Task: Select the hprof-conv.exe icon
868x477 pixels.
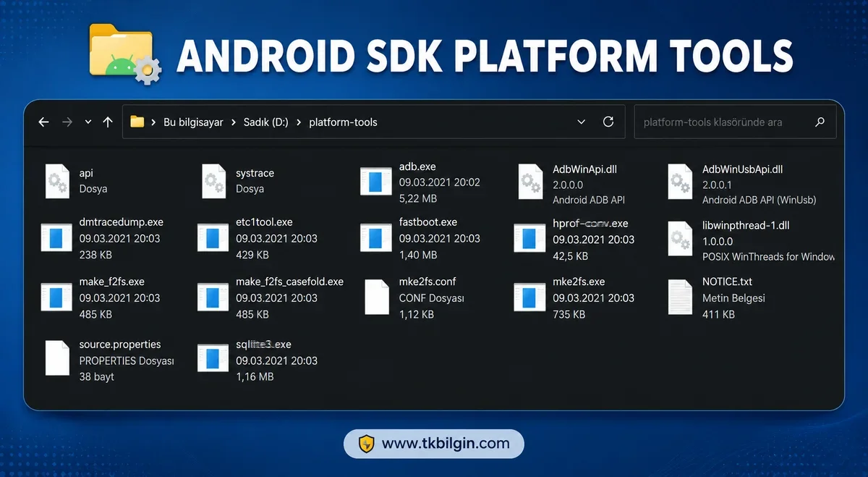Action: click(x=529, y=237)
